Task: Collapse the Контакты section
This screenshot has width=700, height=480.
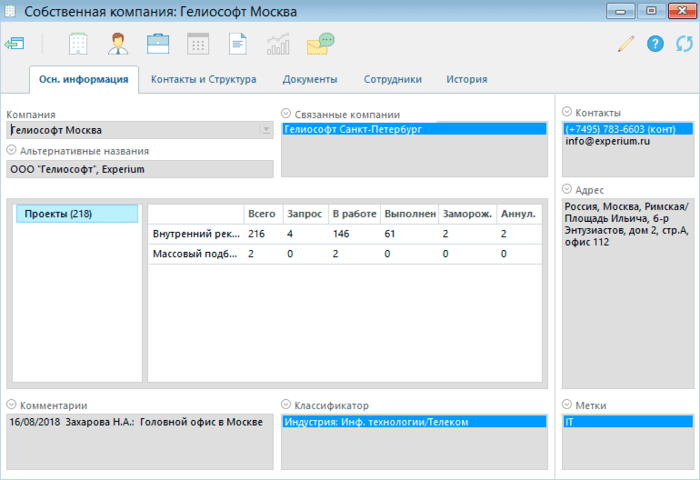Action: [x=567, y=112]
